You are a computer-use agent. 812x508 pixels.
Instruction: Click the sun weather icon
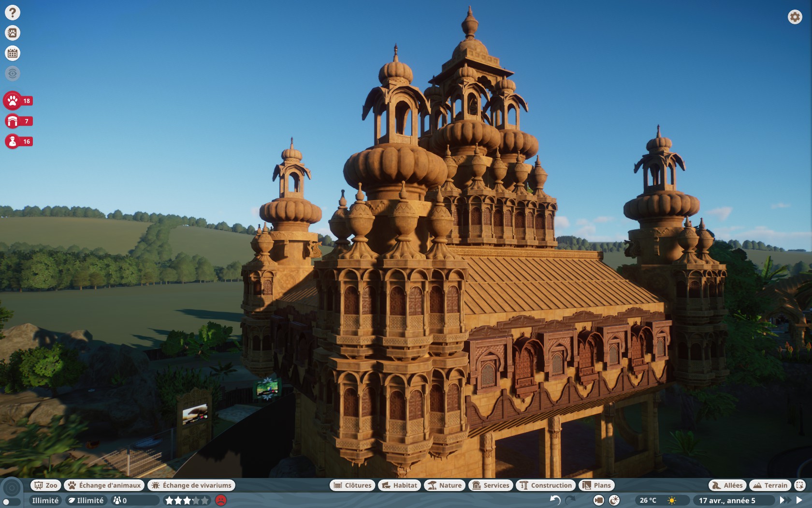tap(672, 501)
